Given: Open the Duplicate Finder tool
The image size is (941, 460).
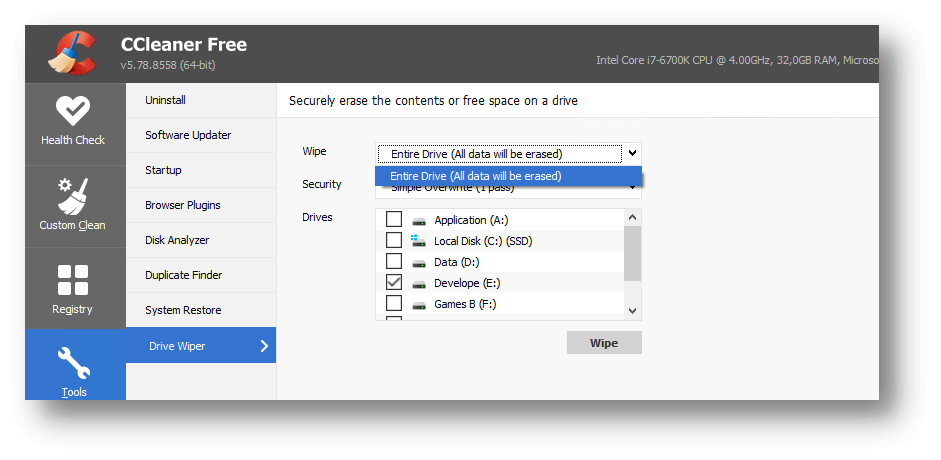Looking at the screenshot, I should click(x=201, y=275).
